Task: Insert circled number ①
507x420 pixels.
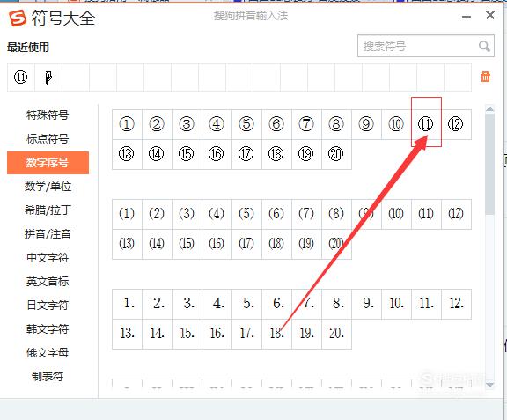Action: 127,124
